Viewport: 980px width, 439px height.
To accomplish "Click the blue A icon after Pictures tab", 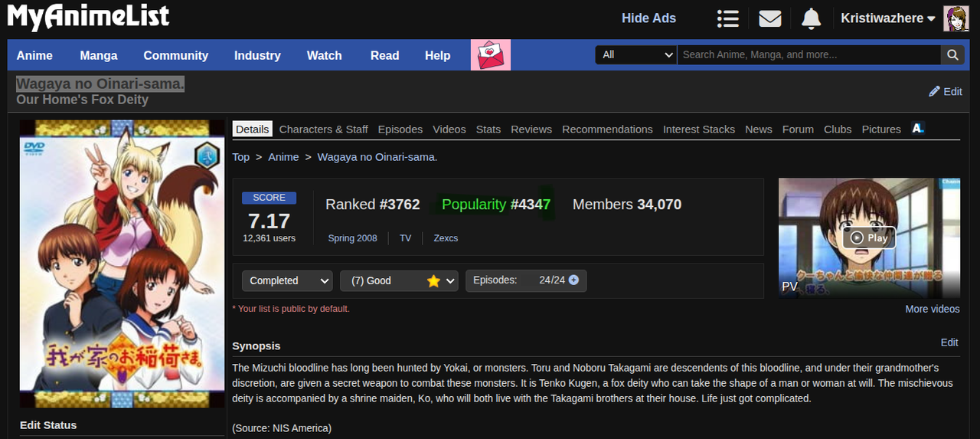I will pos(918,129).
